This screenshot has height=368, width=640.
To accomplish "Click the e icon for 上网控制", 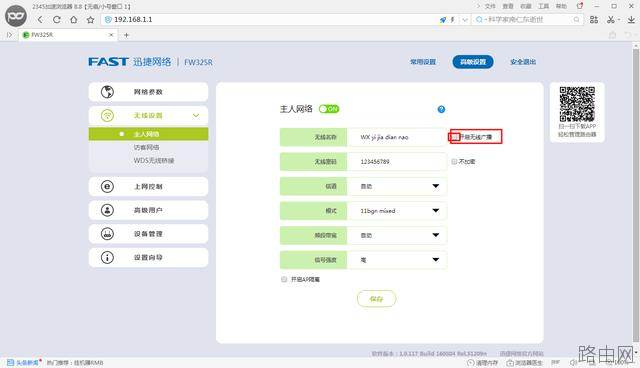I will [107, 186].
